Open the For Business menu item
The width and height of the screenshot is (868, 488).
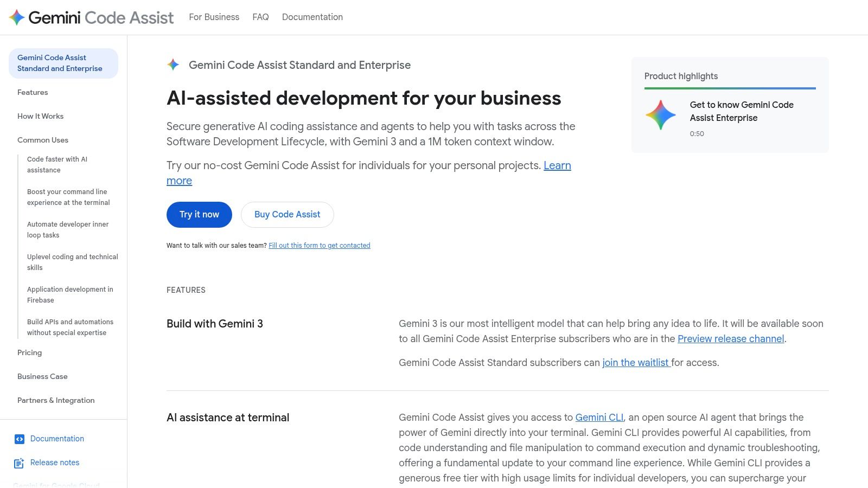coord(214,17)
